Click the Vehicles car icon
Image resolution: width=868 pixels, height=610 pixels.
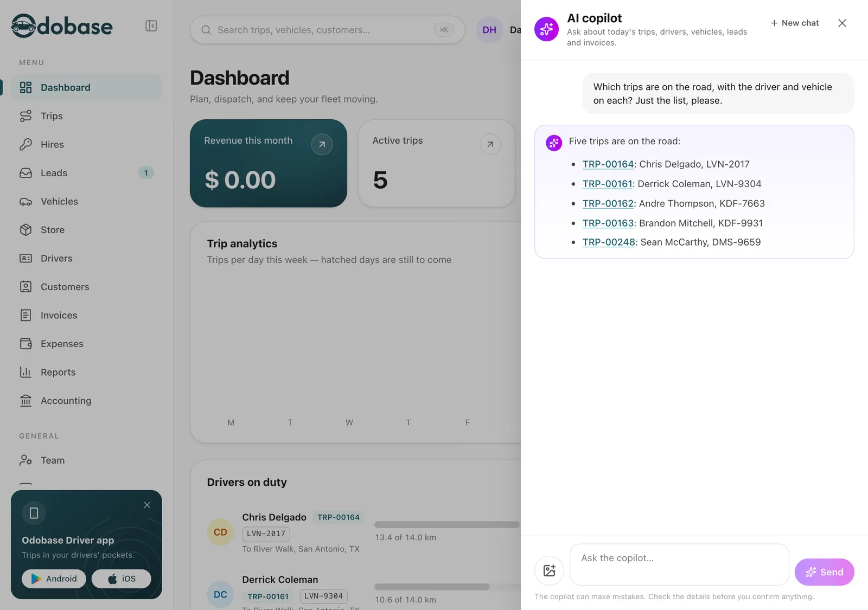[x=25, y=202]
